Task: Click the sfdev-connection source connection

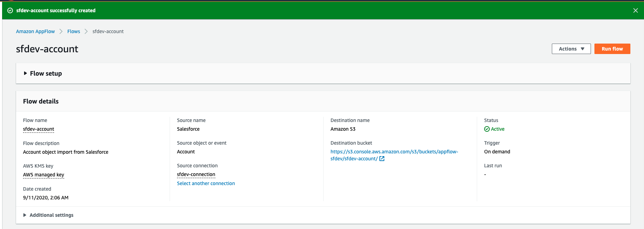Action: [x=196, y=174]
